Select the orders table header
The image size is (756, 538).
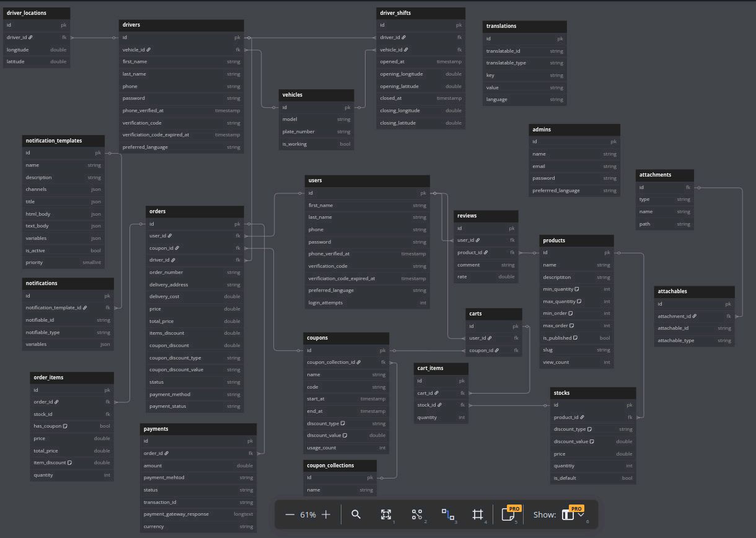(x=195, y=211)
